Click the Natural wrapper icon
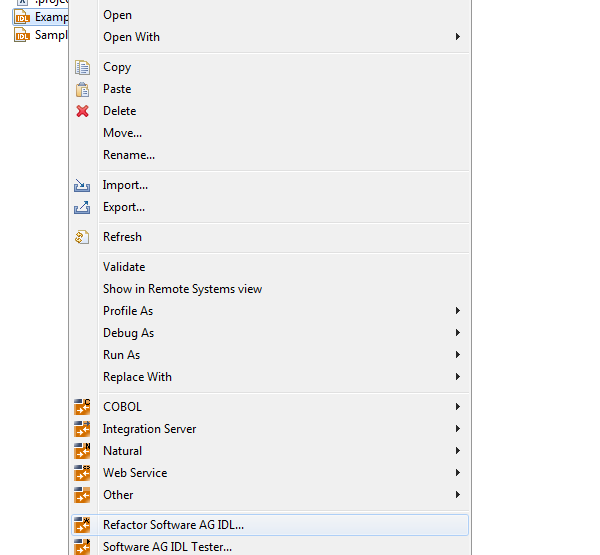 pos(82,451)
